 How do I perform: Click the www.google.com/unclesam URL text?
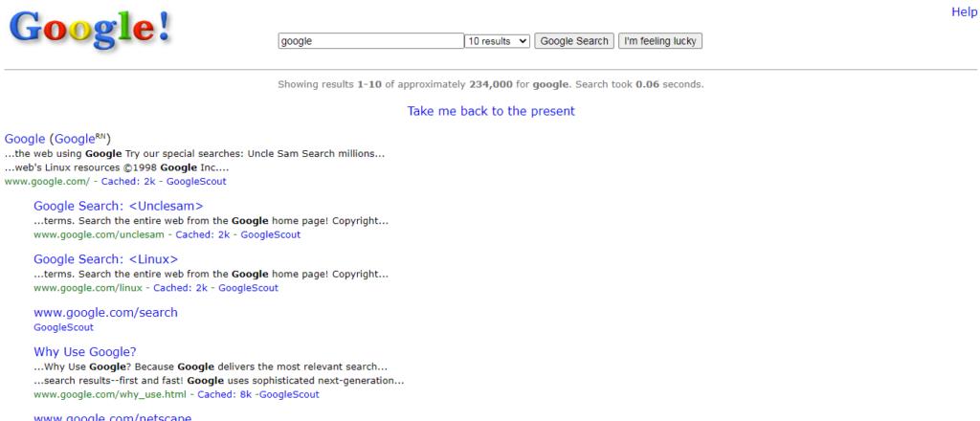click(x=99, y=234)
